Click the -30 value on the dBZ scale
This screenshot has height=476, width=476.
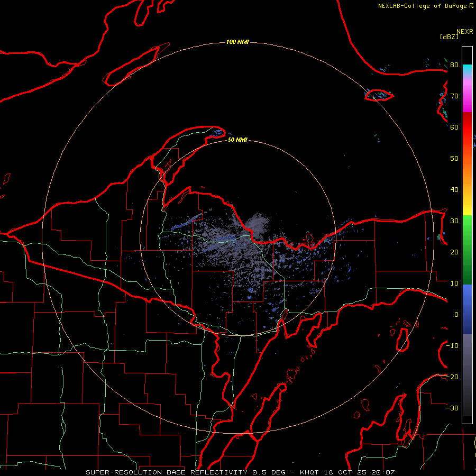point(452,408)
